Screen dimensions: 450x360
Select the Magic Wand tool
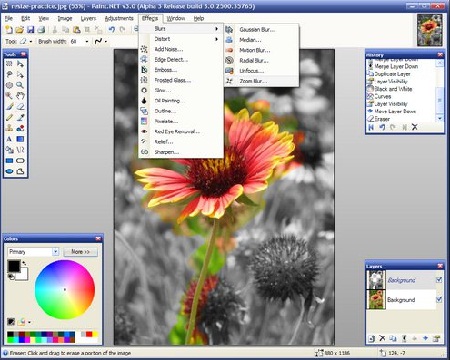click(9, 96)
